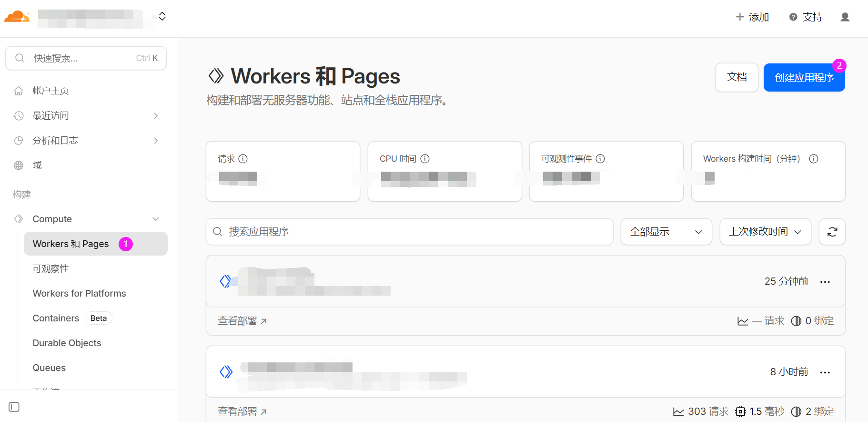Click info icon beside Workers 构建时间

(813, 159)
